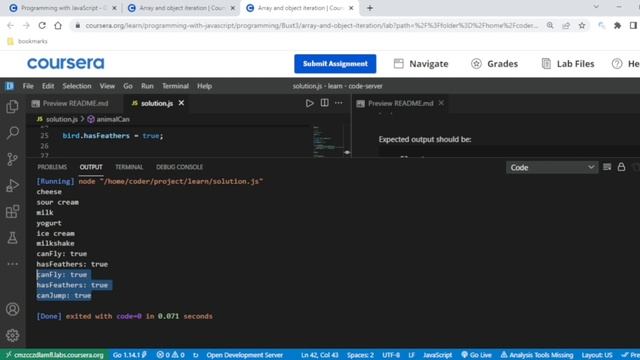Run code with the play icon
The height and width of the screenshot is (360, 640).
point(309,103)
